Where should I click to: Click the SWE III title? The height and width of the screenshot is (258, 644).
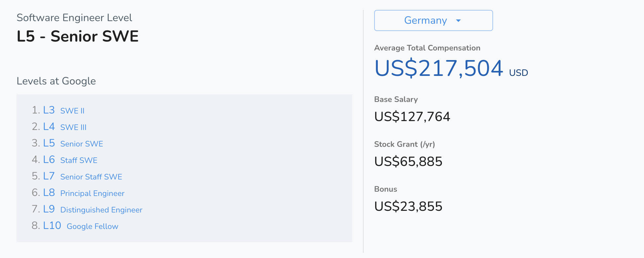click(73, 127)
